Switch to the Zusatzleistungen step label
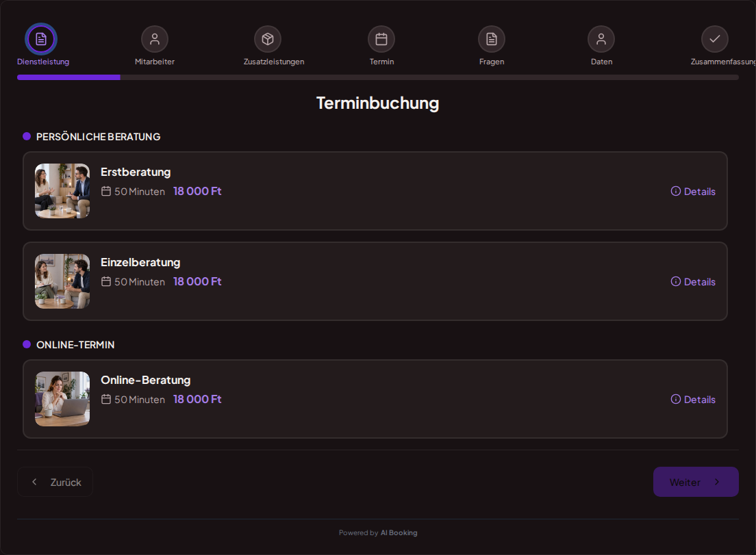The width and height of the screenshot is (756, 555). [274, 62]
